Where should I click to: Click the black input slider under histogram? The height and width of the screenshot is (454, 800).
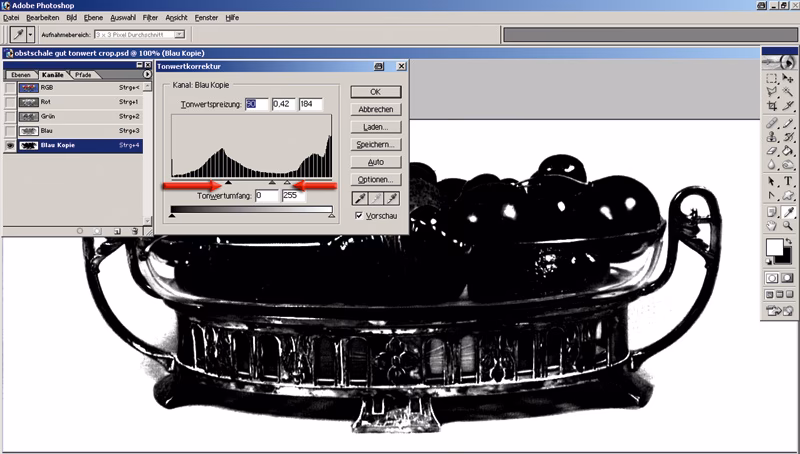pyautogui.click(x=228, y=182)
